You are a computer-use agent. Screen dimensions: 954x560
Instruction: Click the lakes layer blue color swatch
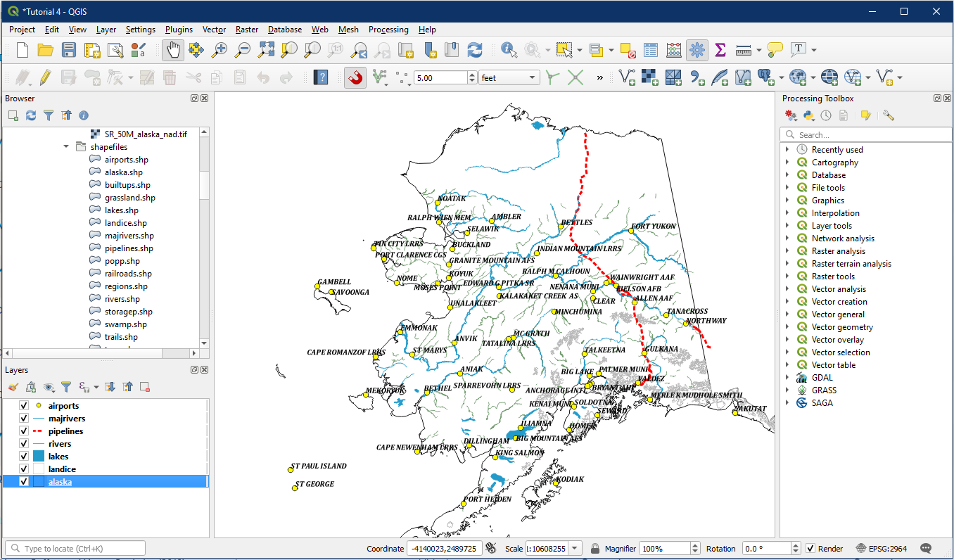pyautogui.click(x=38, y=457)
